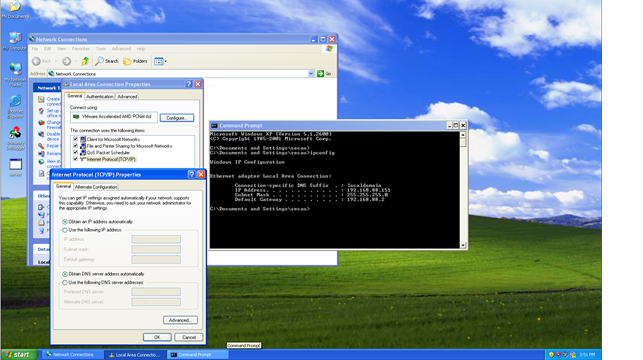Click Command Prompt scrollbar up arrow
The height and width of the screenshot is (360, 643).
463,134
